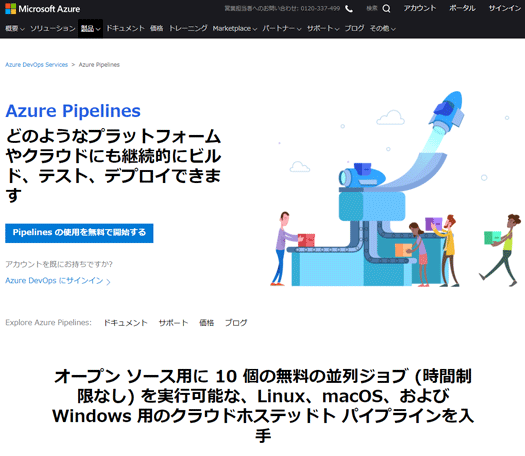Expand the 製品 dropdown menu
This screenshot has height=456, width=525.
coord(90,28)
